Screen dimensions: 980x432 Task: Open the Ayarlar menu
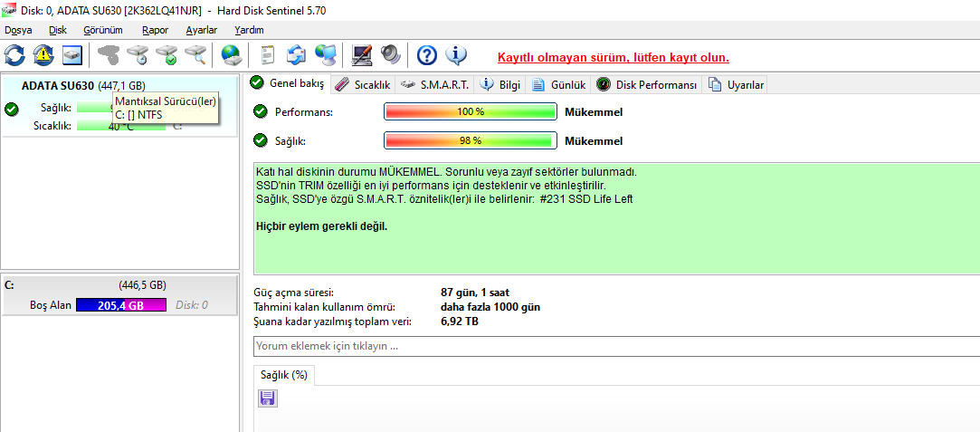point(201,30)
